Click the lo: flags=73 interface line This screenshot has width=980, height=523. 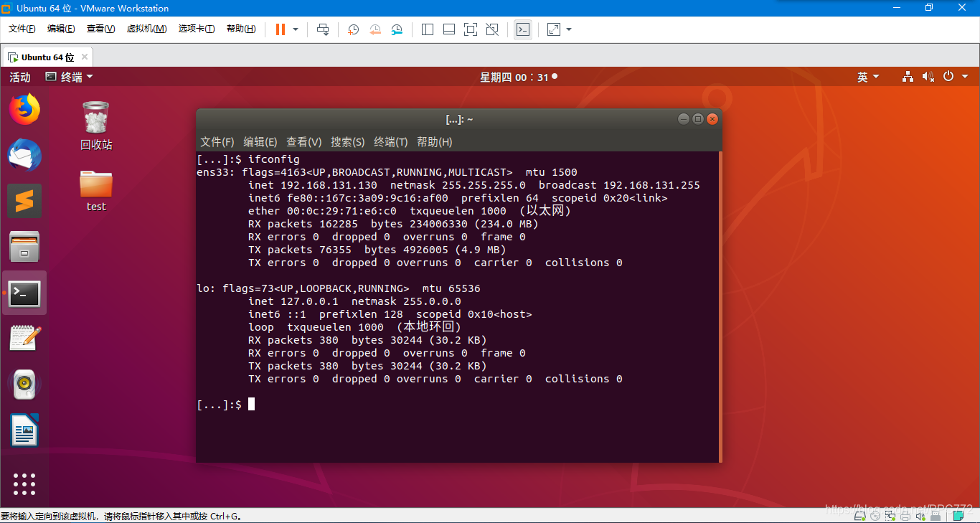339,288
